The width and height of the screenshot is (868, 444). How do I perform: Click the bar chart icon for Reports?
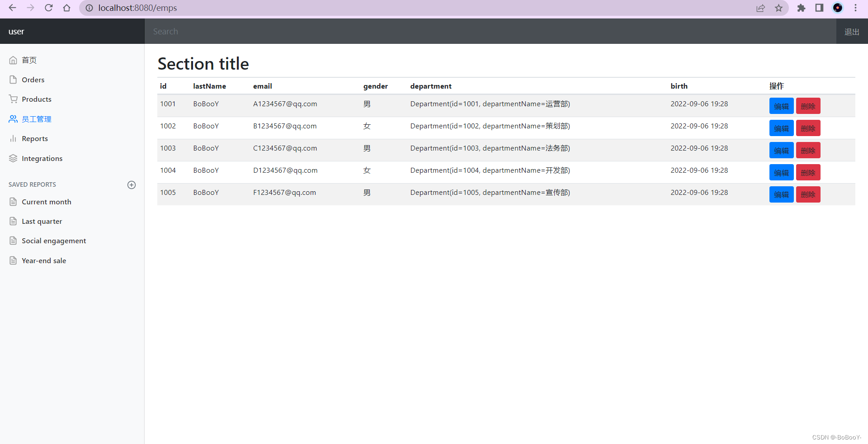pyautogui.click(x=13, y=138)
